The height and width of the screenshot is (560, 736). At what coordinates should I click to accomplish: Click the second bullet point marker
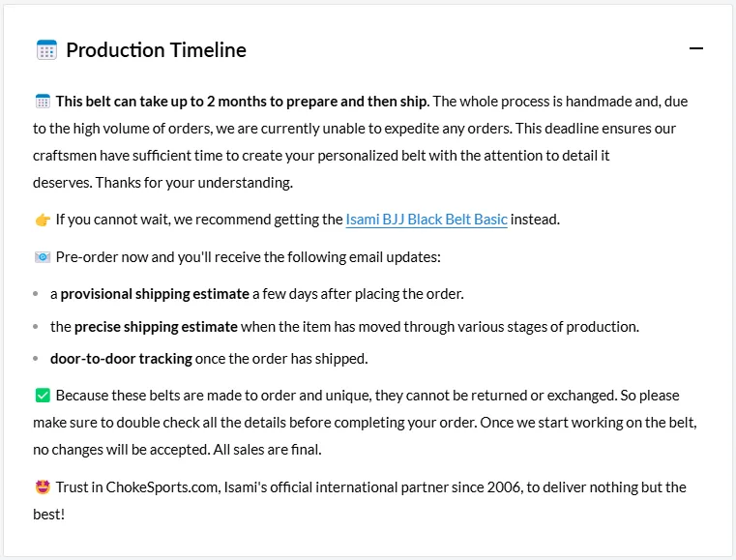coord(36,327)
